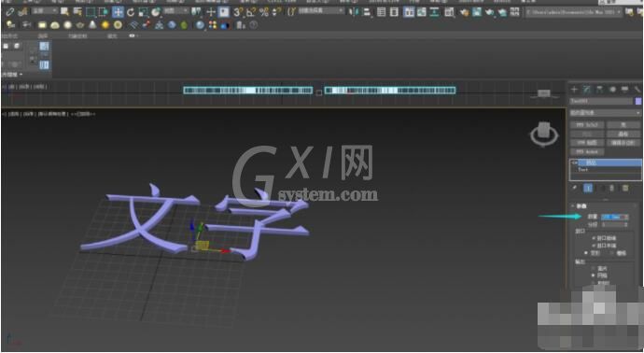The height and width of the screenshot is (353, 644).
Task: Click the Render Production teapot icon
Action: pyautogui.click(x=490, y=13)
